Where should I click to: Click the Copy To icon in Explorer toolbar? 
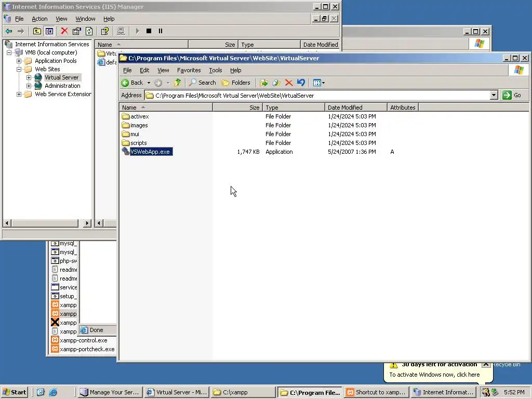276,83
